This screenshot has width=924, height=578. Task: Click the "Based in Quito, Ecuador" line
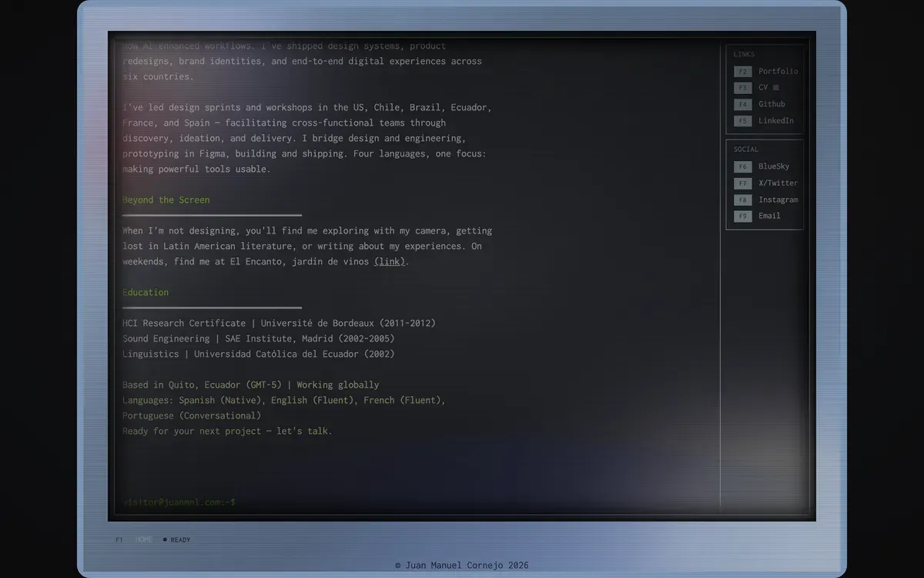pos(251,385)
